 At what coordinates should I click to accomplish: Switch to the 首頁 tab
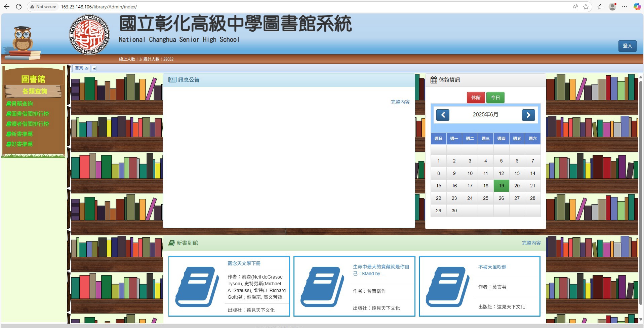(x=78, y=68)
